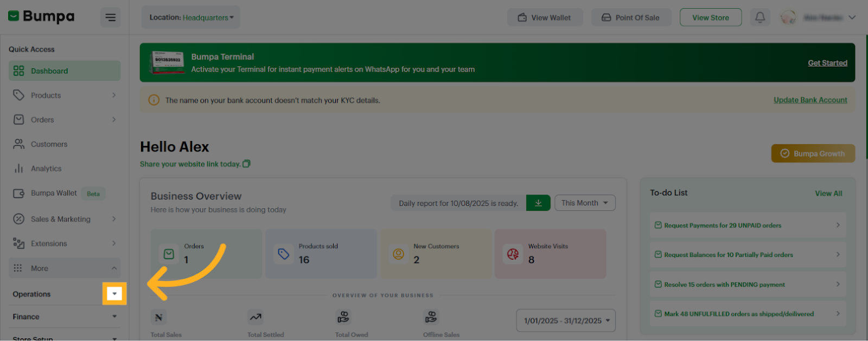Click the Website Visits card icon
Image resolution: width=868 pixels, height=341 pixels.
tap(513, 254)
